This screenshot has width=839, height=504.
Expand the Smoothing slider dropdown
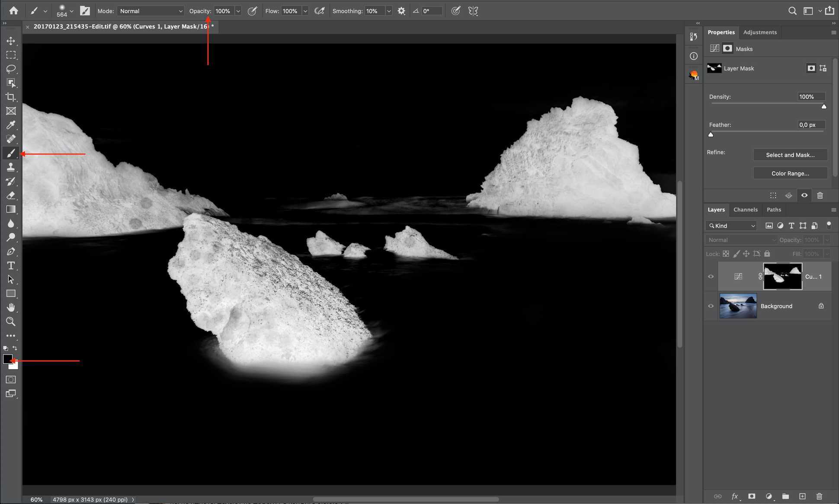tap(389, 11)
